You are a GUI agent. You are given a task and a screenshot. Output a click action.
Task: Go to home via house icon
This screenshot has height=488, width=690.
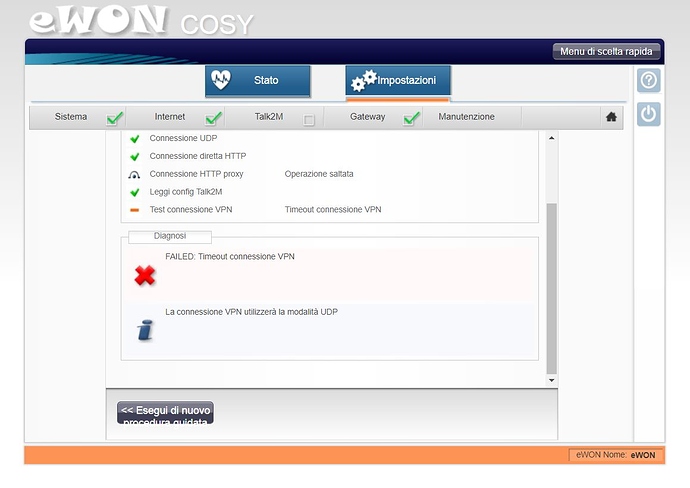click(611, 117)
